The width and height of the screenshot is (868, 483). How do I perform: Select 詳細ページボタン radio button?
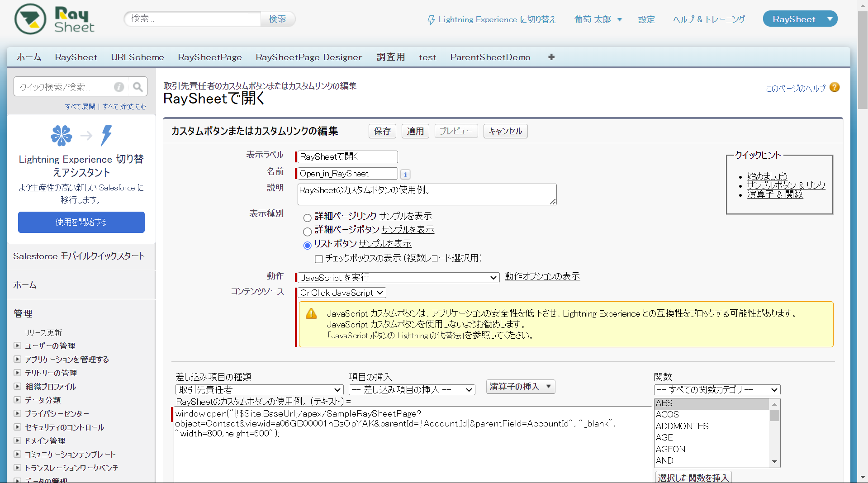click(307, 232)
